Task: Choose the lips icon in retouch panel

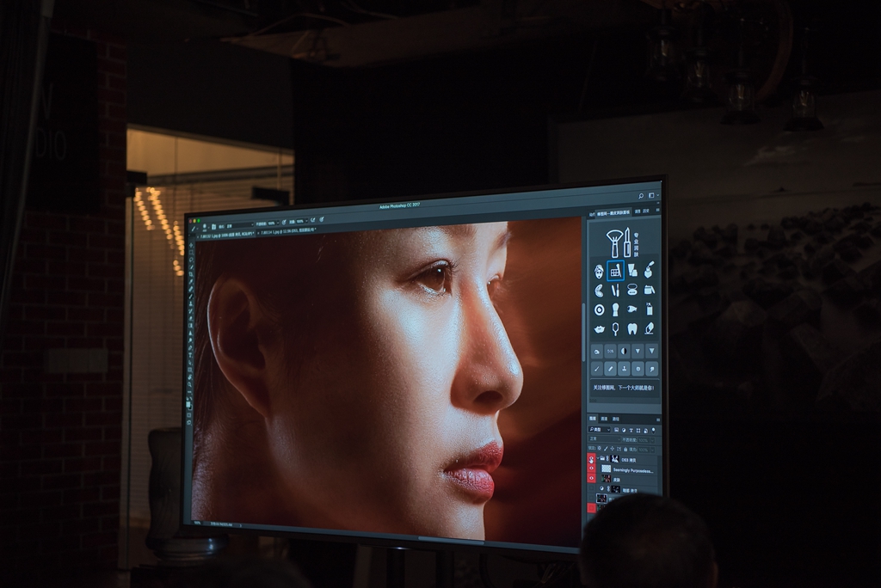Action: click(x=599, y=328)
